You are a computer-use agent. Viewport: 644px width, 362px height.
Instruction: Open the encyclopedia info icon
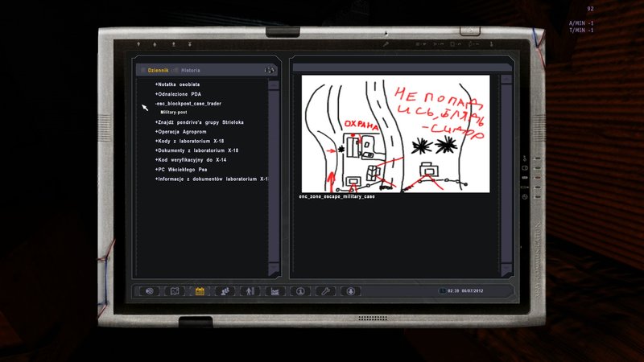pyautogui.click(x=299, y=291)
